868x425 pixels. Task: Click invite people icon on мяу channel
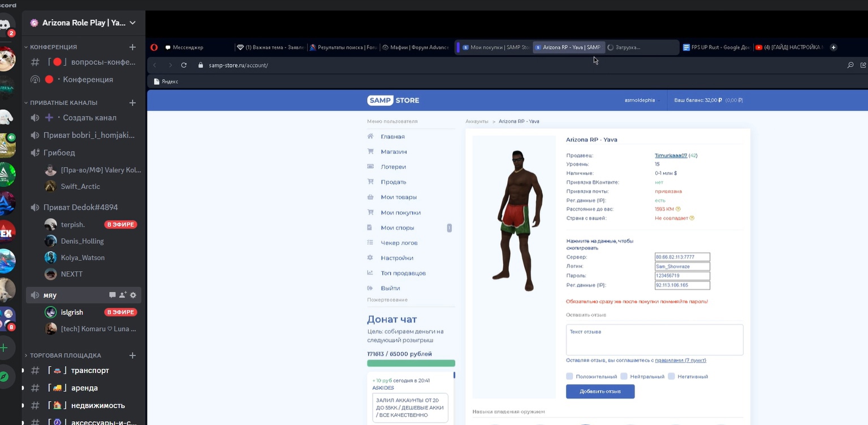pyautogui.click(x=122, y=295)
